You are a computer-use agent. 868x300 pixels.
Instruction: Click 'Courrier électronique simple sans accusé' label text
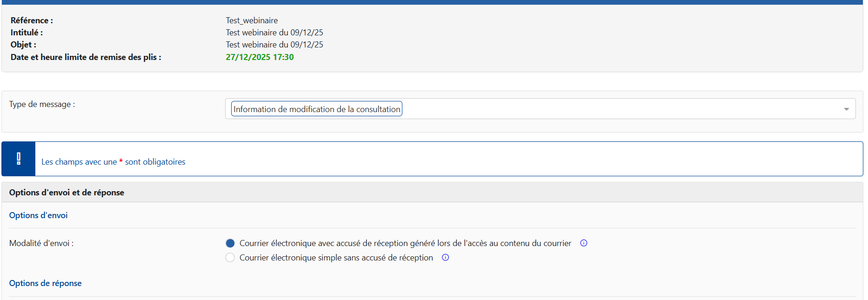point(336,258)
